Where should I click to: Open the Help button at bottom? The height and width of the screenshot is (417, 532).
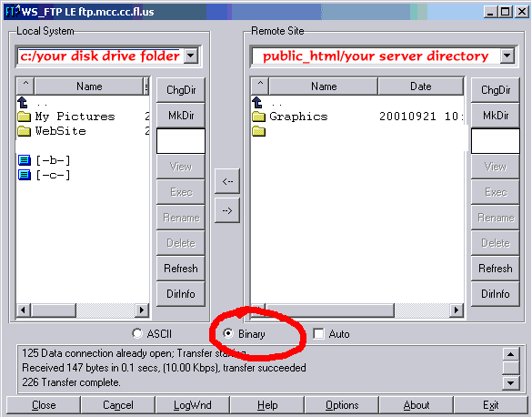pos(267,405)
